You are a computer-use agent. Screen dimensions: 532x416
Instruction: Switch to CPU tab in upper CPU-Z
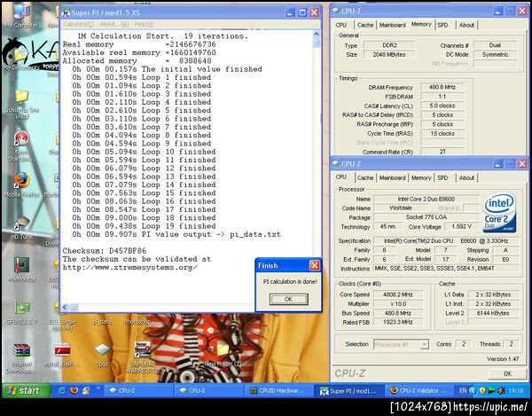coord(341,25)
